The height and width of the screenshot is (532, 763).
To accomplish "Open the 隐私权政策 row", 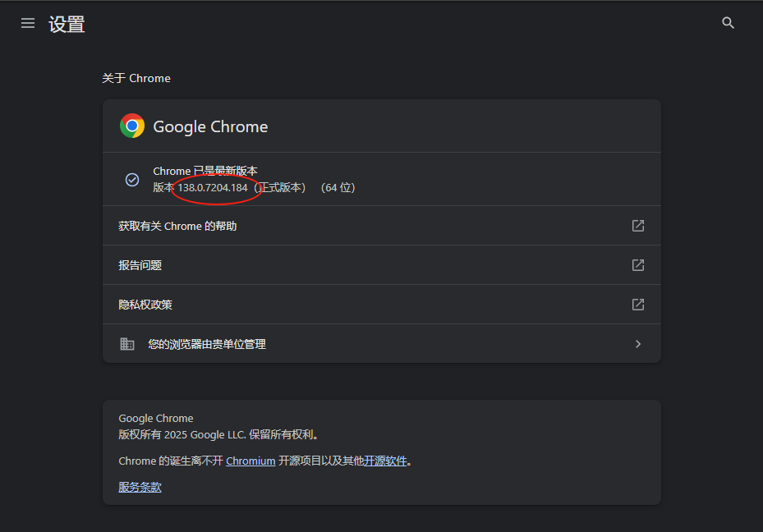I will (381, 305).
